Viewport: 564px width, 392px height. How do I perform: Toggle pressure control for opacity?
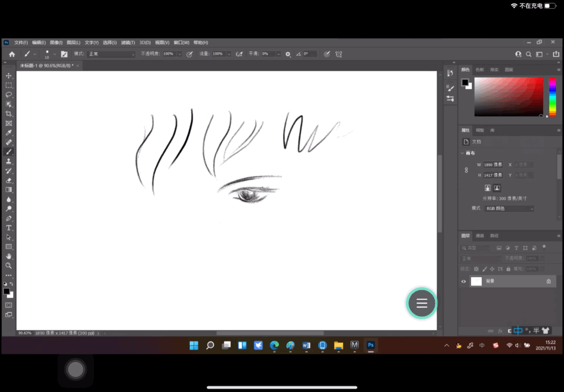pos(189,54)
